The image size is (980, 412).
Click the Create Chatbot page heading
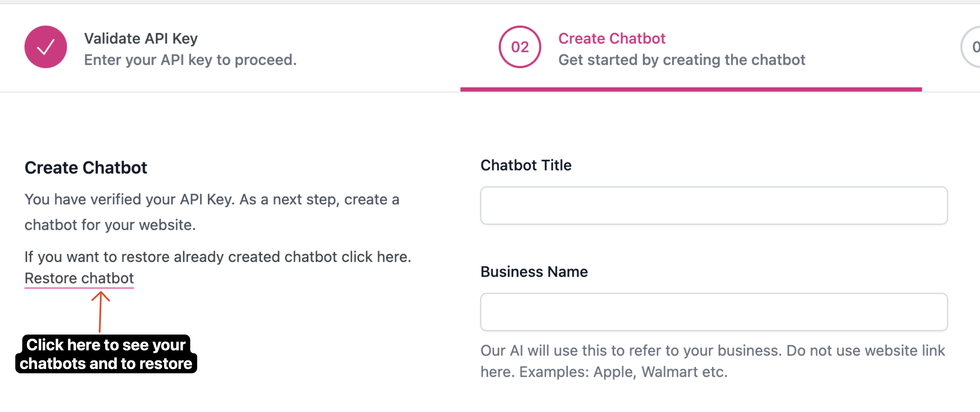click(86, 167)
